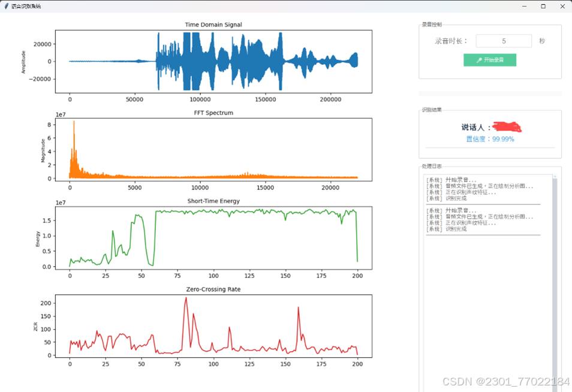Click the blue time domain waveform plot
Screen dimensions: 572x392
(214, 61)
